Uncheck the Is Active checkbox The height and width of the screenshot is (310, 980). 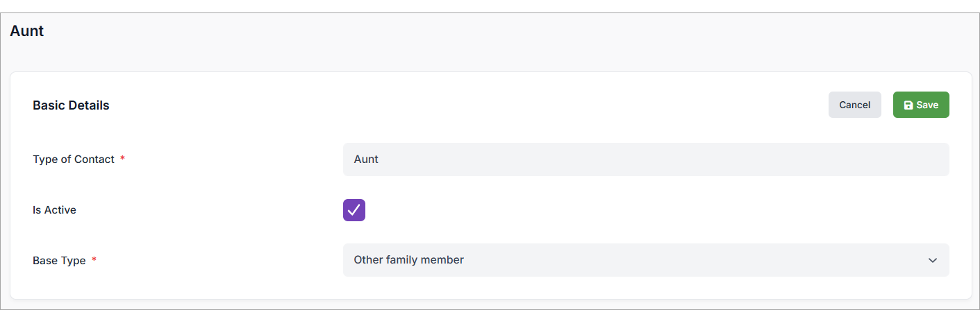pyautogui.click(x=354, y=210)
